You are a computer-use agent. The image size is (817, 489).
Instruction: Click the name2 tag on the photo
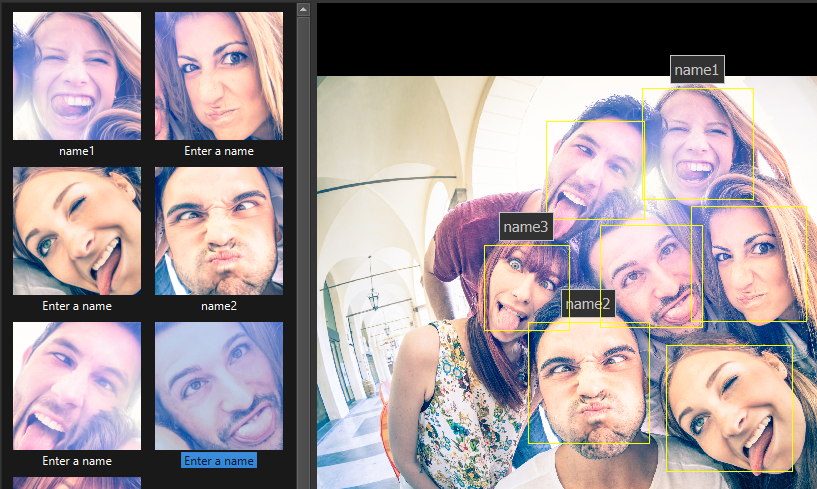[x=587, y=304]
